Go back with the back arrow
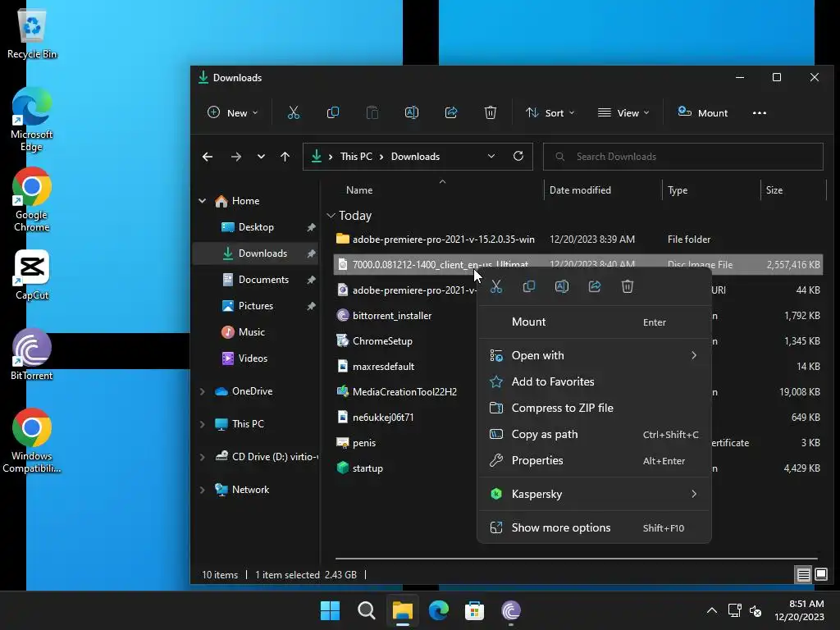Image resolution: width=840 pixels, height=630 pixels. coord(208,157)
